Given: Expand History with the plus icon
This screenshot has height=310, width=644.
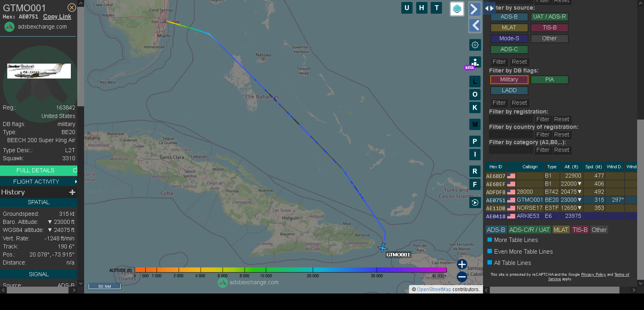Looking at the screenshot, I should pos(72,192).
